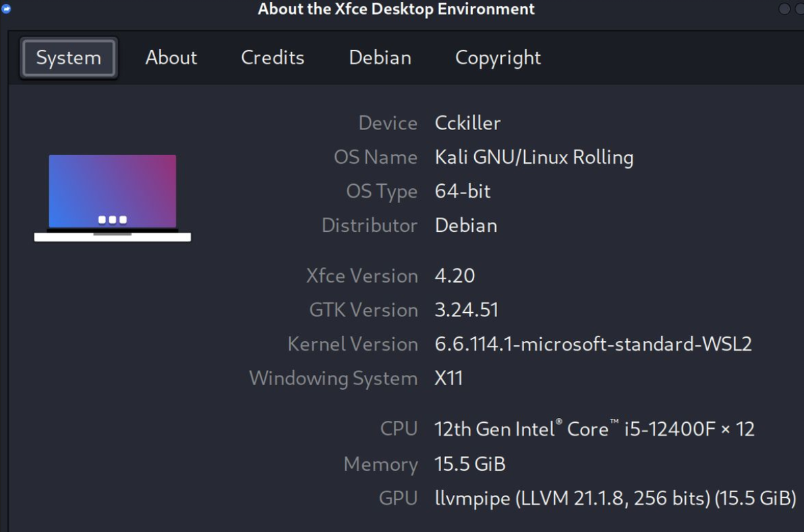Screen dimensions: 804x532
Task: Open the Credits tab
Action: pos(272,57)
